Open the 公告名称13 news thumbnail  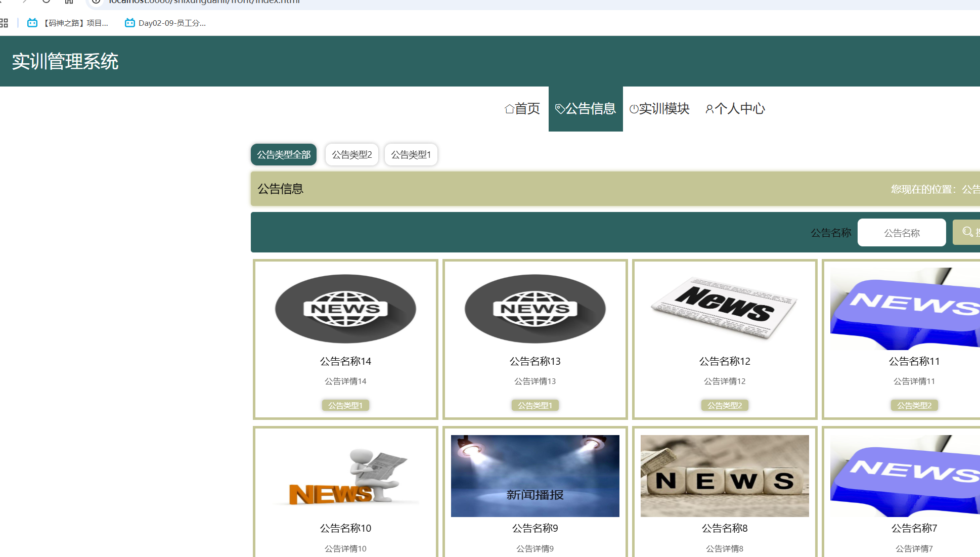point(535,309)
